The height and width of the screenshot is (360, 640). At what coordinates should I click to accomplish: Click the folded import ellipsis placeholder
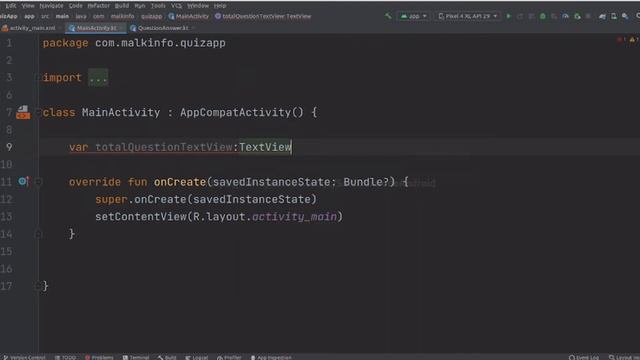[98, 78]
